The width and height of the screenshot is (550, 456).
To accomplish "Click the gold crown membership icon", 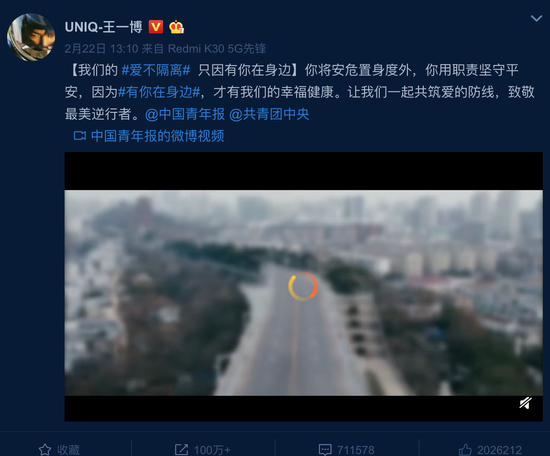I will [176, 27].
